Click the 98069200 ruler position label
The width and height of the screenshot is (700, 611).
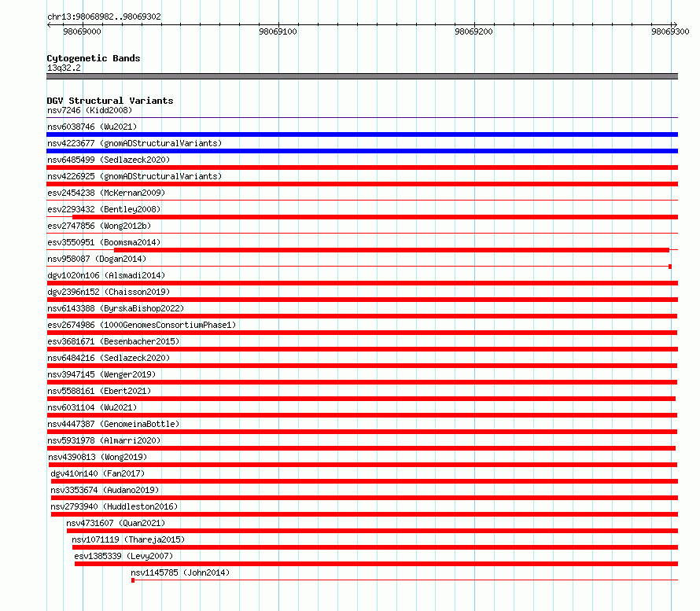(x=473, y=31)
